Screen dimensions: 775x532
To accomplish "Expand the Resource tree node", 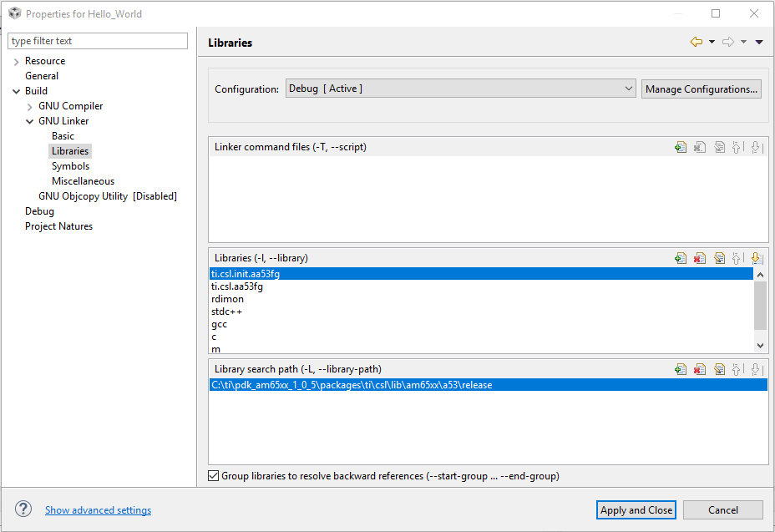I will tap(17, 61).
